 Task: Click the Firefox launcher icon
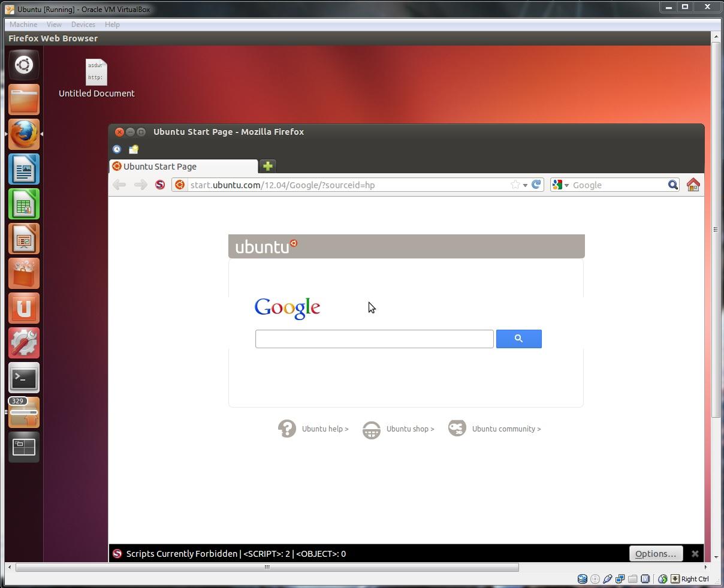click(24, 134)
